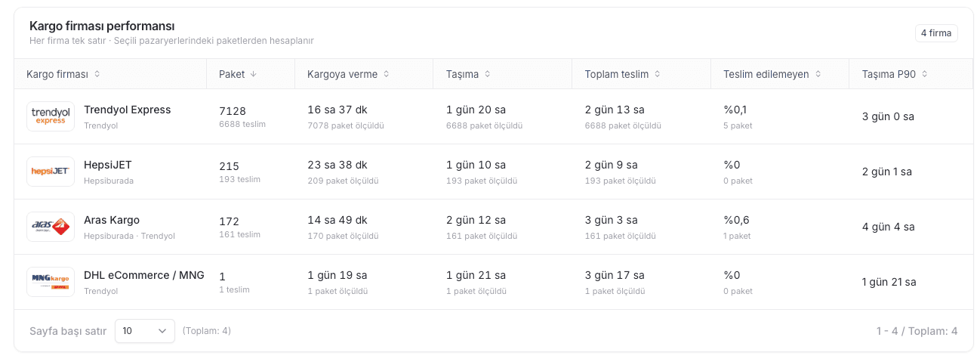Click Paket column header
The image size is (980, 362).
pos(251,74)
